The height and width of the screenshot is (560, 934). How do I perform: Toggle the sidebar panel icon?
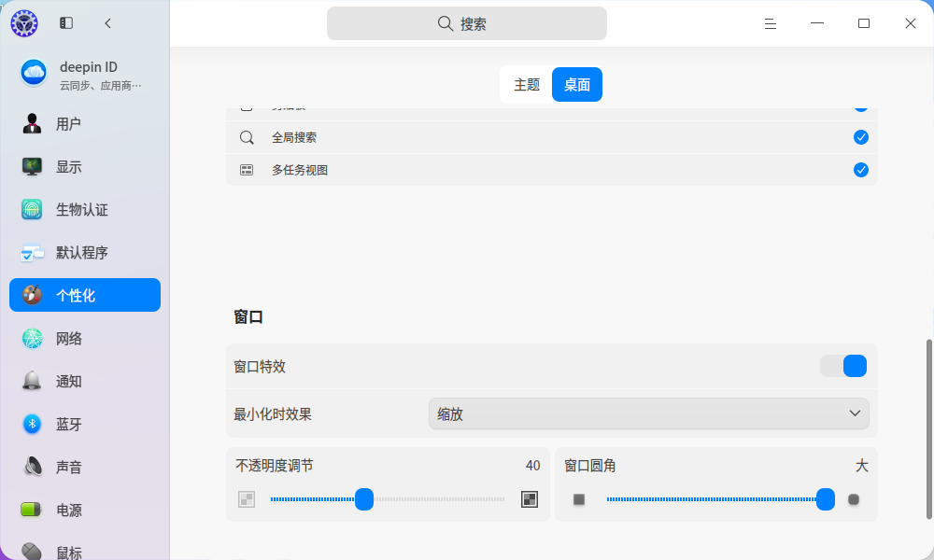tap(66, 23)
